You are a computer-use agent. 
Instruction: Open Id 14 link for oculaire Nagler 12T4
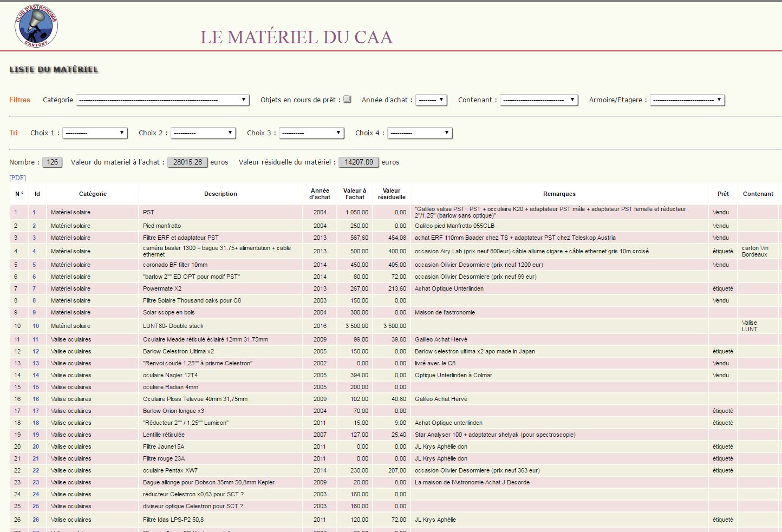click(x=36, y=376)
